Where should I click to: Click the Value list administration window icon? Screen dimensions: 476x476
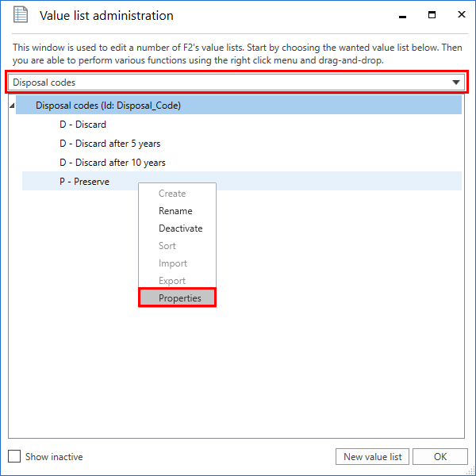pyautogui.click(x=21, y=15)
